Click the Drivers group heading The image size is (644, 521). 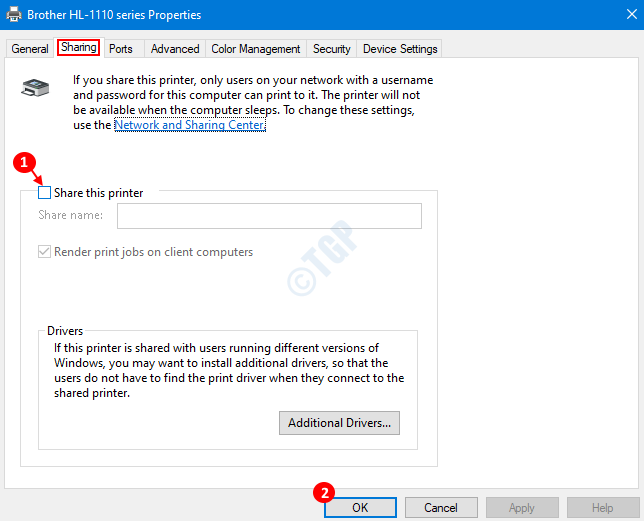pyautogui.click(x=65, y=331)
